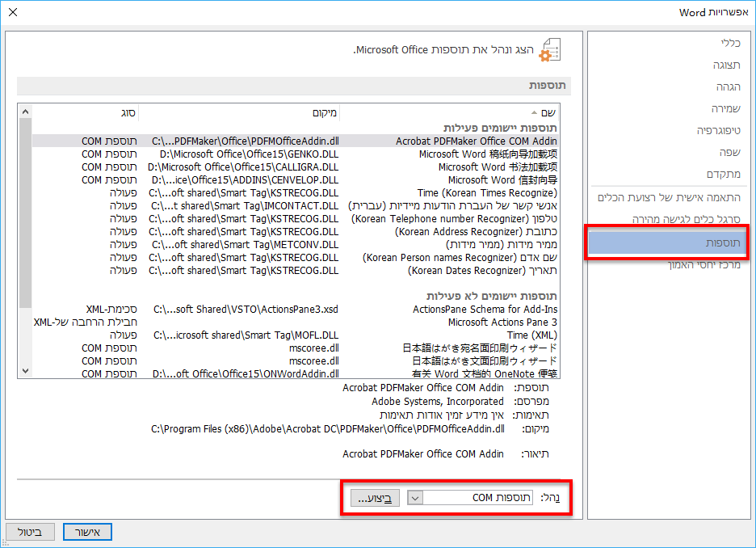Select the ONWordAddin.dll OneNote row
756x548 pixels.
[x=296, y=373]
